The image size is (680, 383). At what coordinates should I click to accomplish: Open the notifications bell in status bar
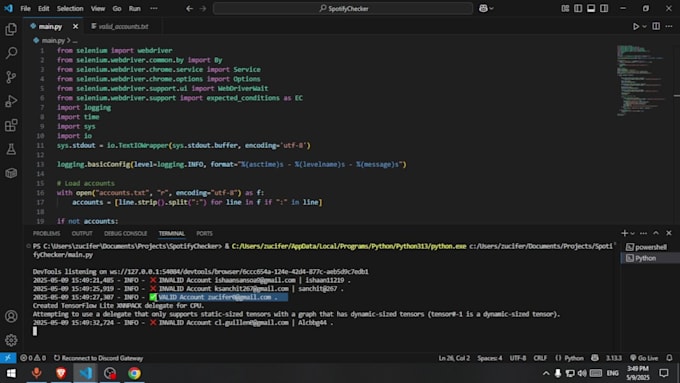[669, 358]
